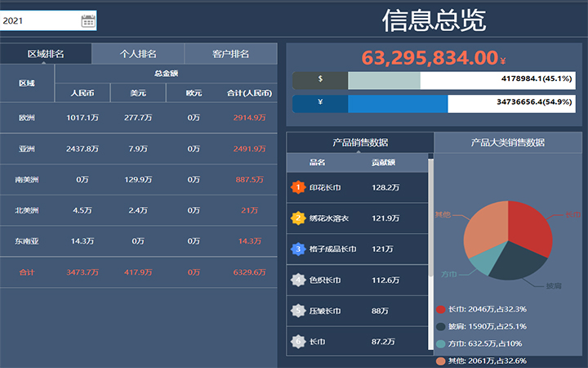Select the 亚洲 region row label
The height and width of the screenshot is (368, 588).
tap(27, 149)
